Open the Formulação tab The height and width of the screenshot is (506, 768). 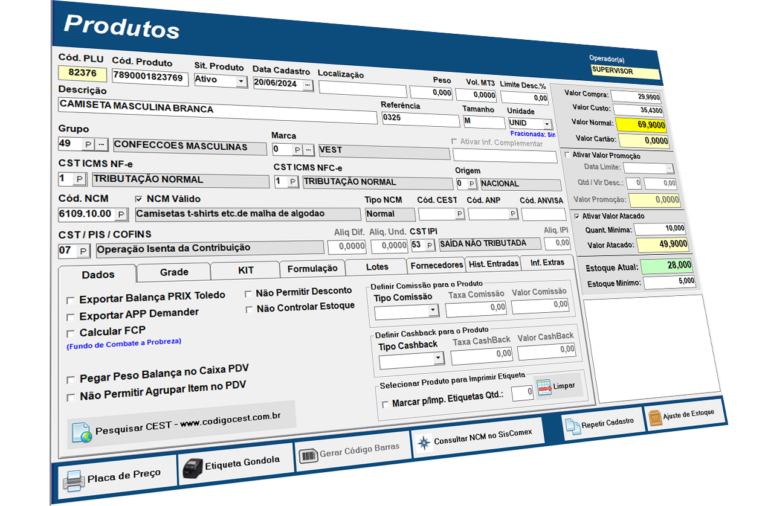coord(312,268)
